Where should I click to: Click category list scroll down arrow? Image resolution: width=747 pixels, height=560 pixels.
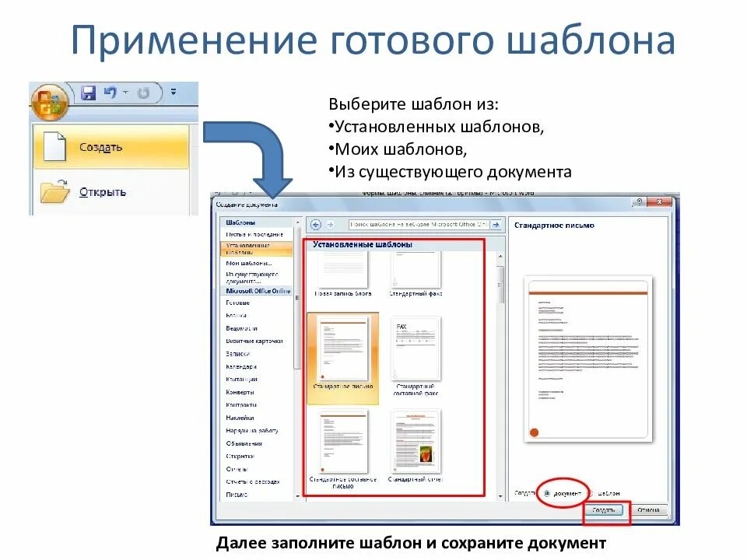pos(298,495)
